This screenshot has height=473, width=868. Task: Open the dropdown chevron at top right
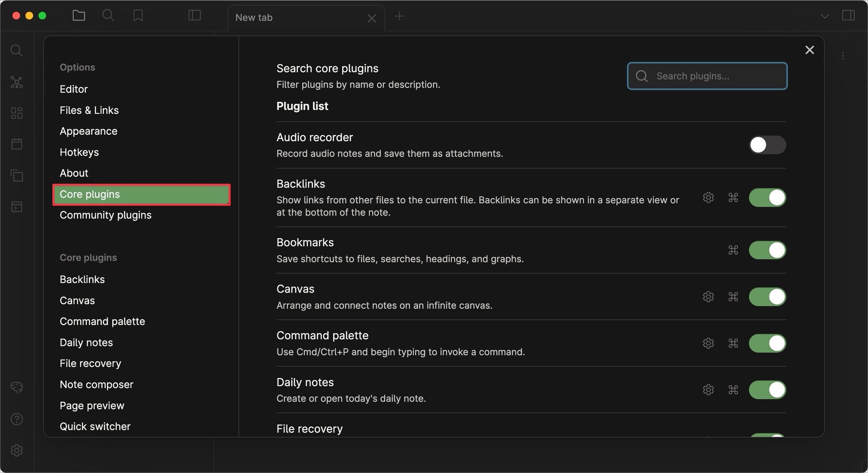[x=825, y=16]
